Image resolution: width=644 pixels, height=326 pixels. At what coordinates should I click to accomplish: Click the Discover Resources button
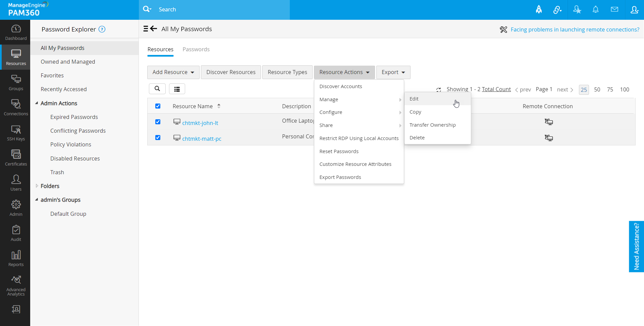point(231,72)
